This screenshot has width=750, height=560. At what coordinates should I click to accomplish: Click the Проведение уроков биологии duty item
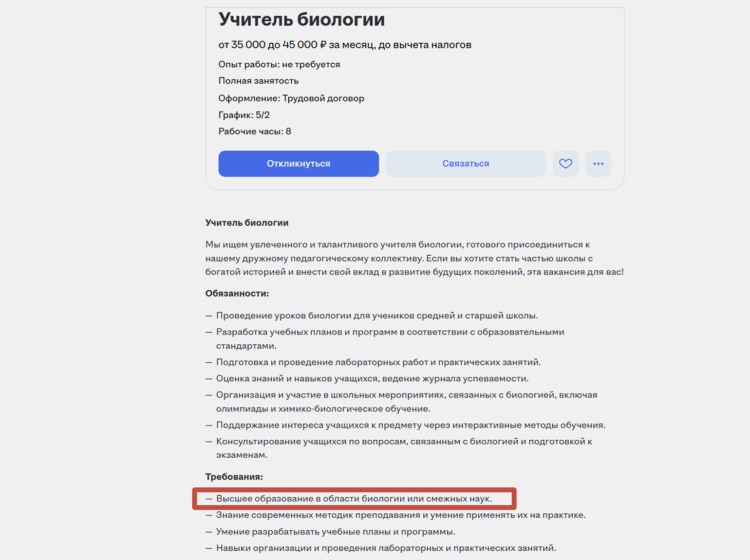[376, 316]
